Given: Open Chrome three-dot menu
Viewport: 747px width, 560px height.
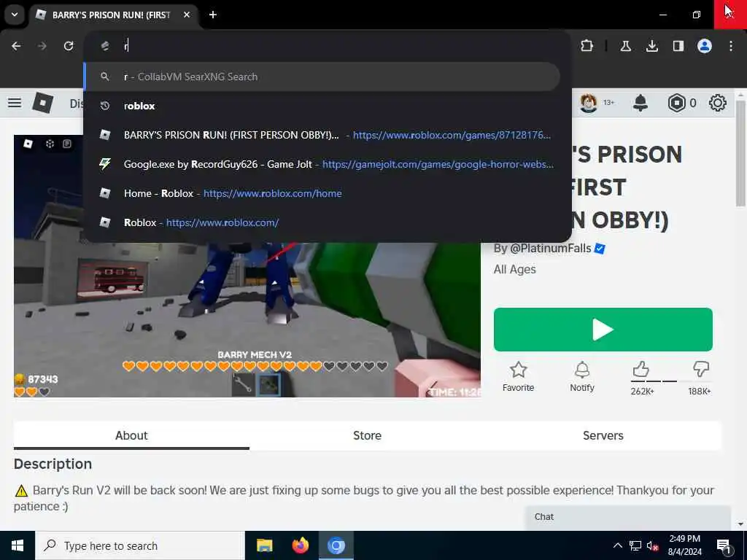Looking at the screenshot, I should coord(731,46).
